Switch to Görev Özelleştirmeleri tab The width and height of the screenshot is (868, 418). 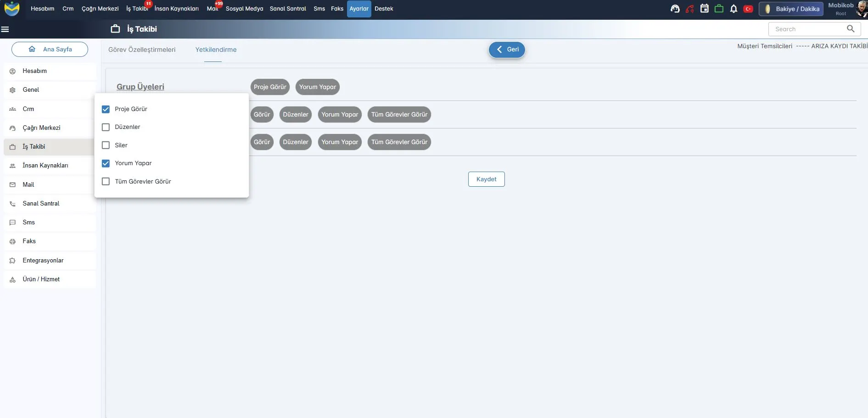[x=142, y=50]
